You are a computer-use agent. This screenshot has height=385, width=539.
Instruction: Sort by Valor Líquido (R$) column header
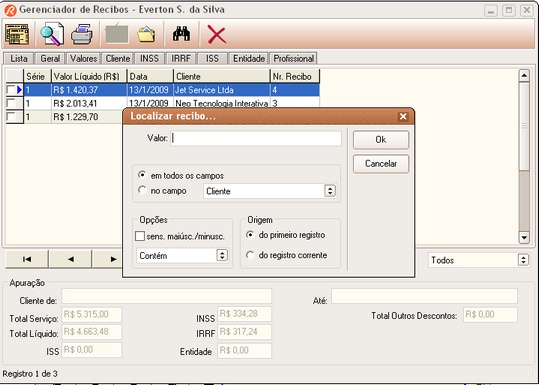tap(89, 76)
